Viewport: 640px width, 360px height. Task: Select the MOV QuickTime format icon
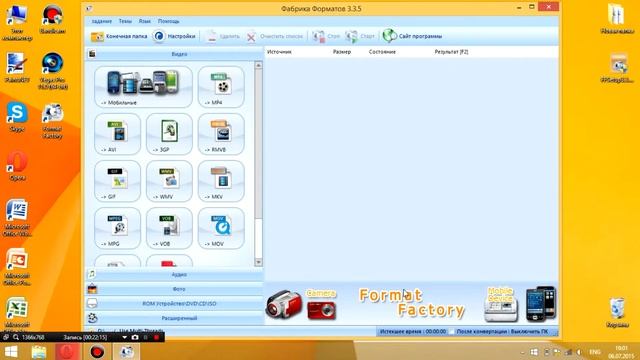(221, 228)
